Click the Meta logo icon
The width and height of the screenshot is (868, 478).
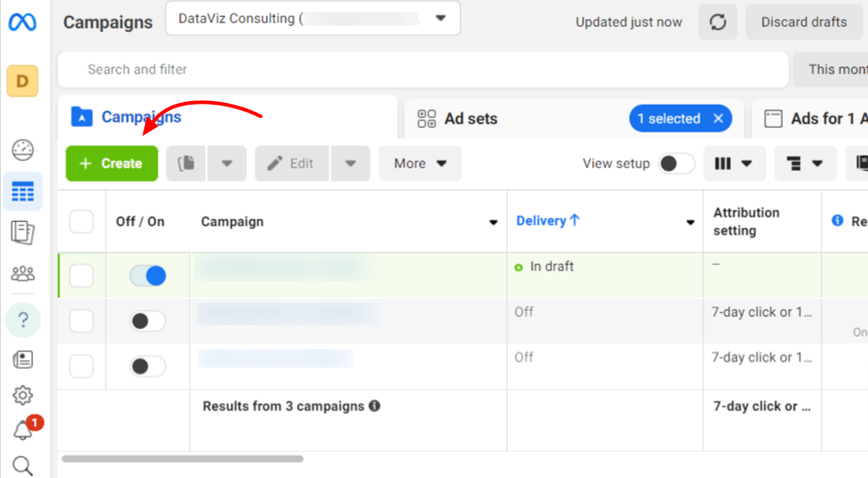[x=22, y=22]
